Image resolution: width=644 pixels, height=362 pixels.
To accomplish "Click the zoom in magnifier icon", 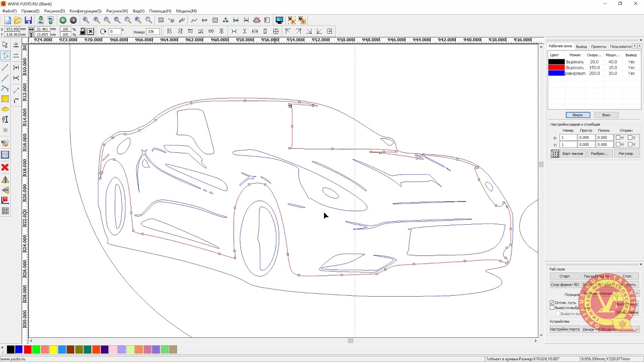I will [x=97, y=20].
